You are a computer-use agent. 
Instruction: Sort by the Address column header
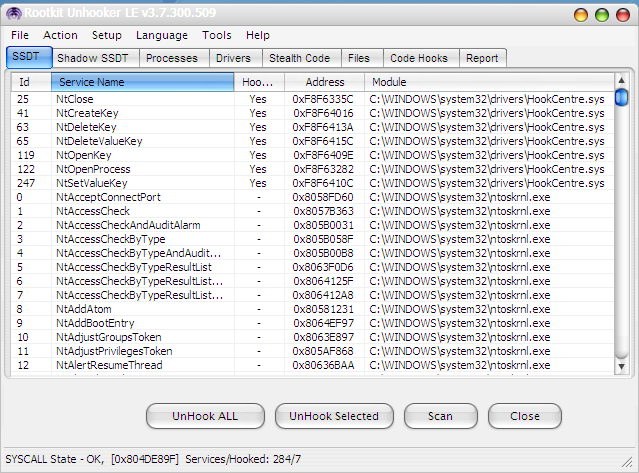324,82
